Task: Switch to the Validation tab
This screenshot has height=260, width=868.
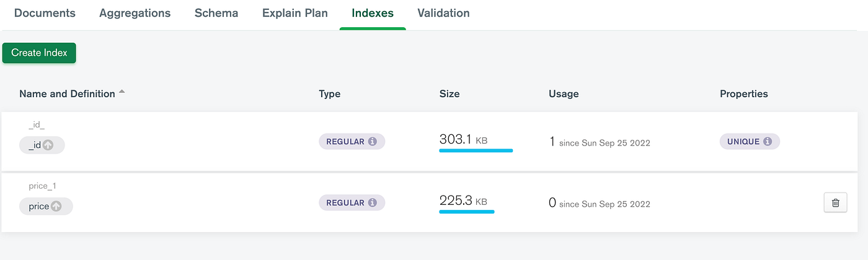Action: [443, 13]
